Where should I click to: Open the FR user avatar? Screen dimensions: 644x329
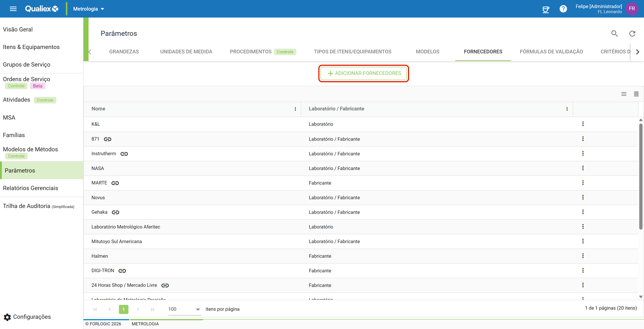pos(632,9)
